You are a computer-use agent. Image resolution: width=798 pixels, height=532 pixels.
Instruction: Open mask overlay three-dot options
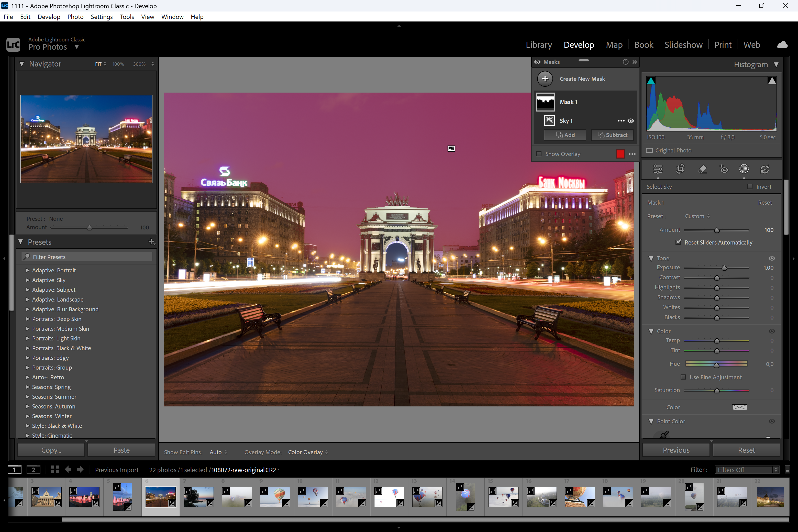[632, 154]
